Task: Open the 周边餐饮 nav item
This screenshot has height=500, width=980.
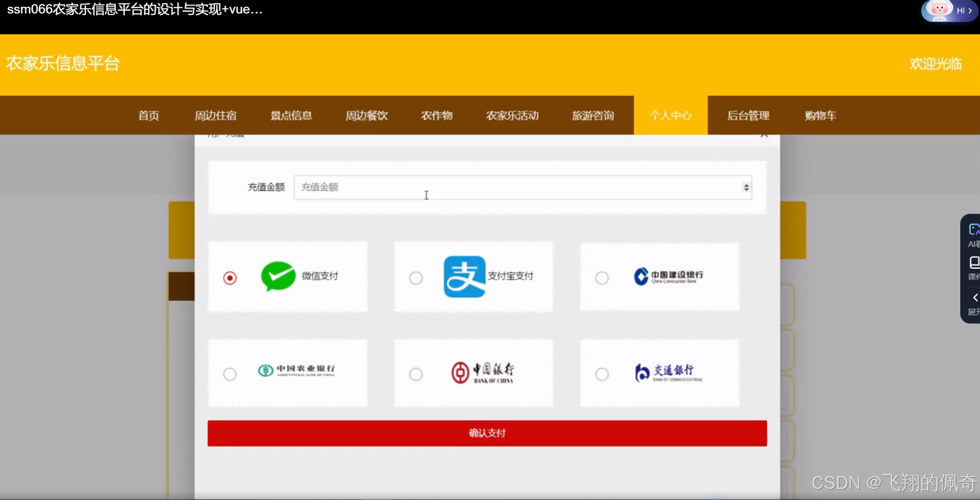Action: tap(367, 115)
